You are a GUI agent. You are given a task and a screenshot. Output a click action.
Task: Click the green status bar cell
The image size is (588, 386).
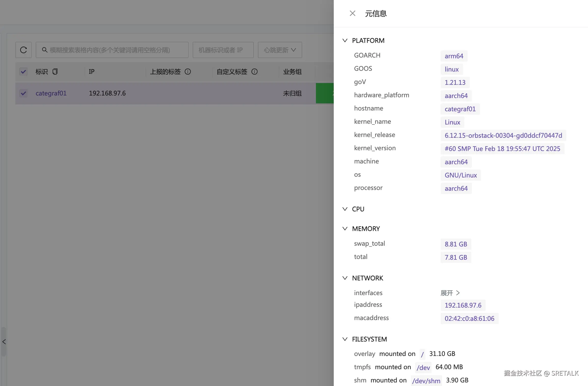325,93
